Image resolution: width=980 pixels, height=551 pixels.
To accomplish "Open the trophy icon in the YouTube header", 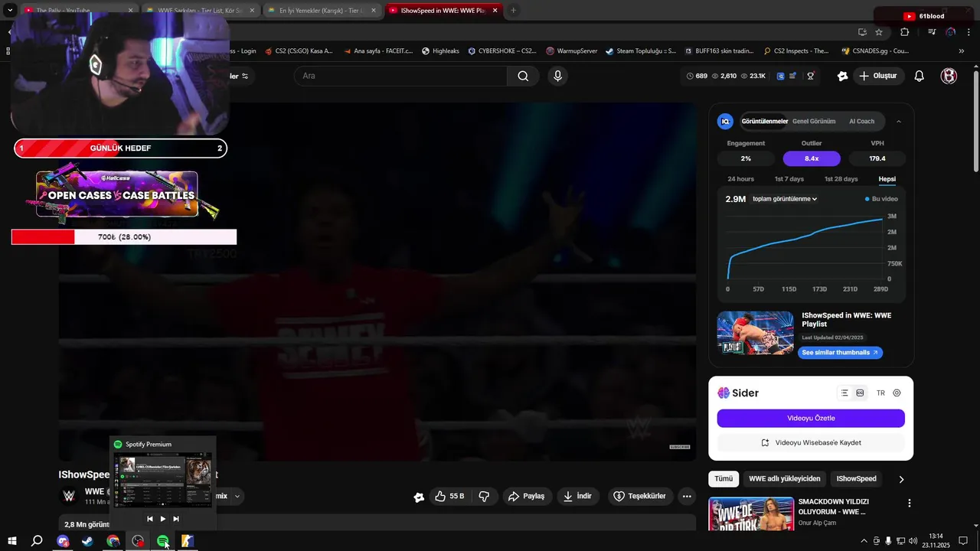I will (x=810, y=76).
